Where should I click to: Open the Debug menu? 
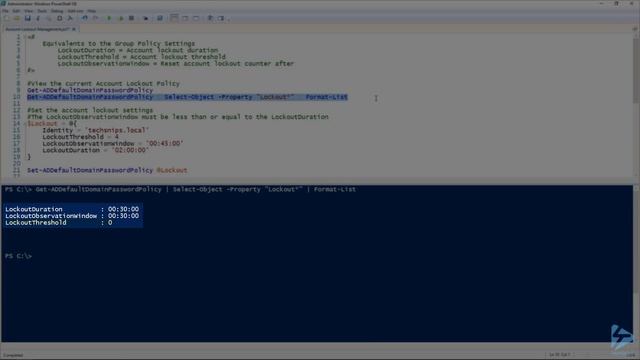point(57,11)
